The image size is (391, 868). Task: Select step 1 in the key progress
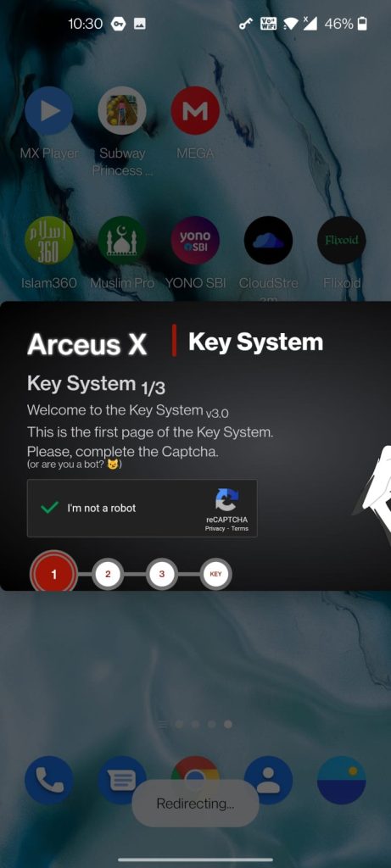pos(53,574)
